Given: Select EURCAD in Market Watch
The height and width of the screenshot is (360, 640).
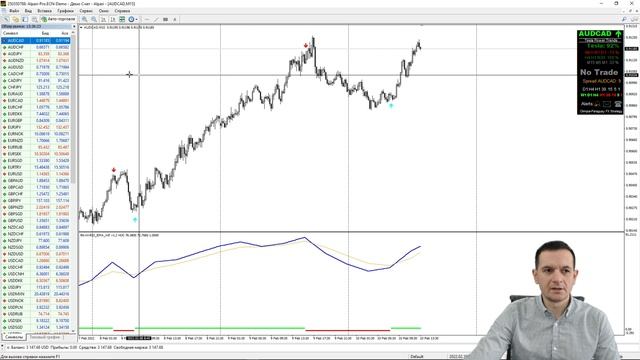Looking at the screenshot, I should pyautogui.click(x=36, y=100).
